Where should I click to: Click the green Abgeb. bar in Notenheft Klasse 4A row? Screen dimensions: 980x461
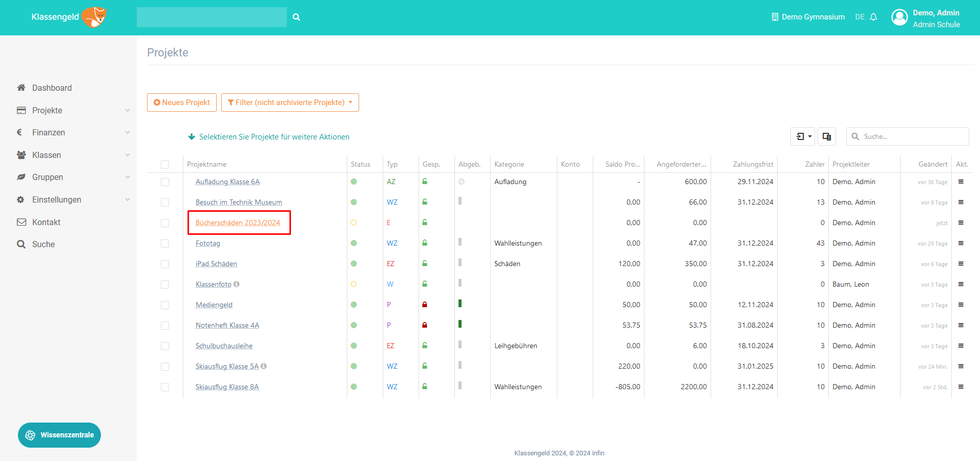(x=460, y=324)
